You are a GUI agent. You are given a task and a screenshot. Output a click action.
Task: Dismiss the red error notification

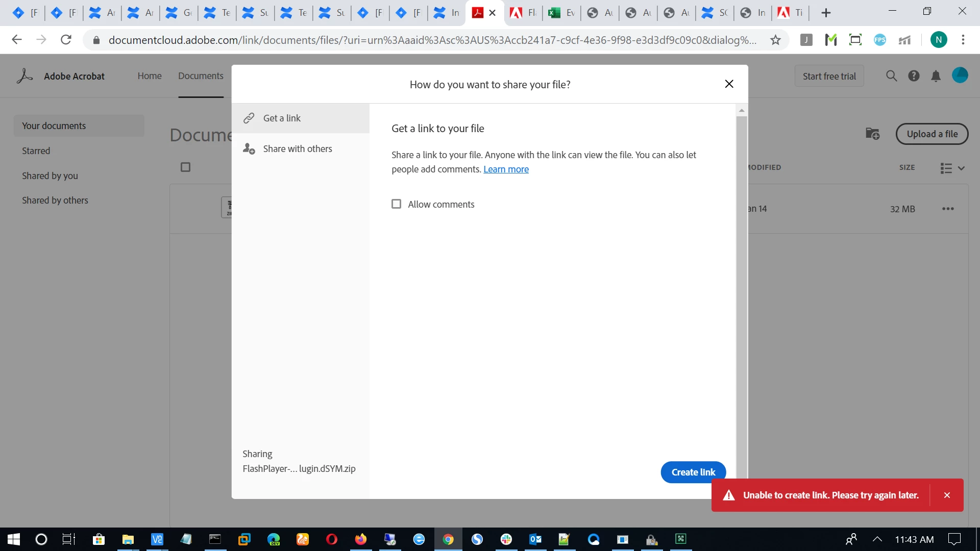[x=947, y=495]
